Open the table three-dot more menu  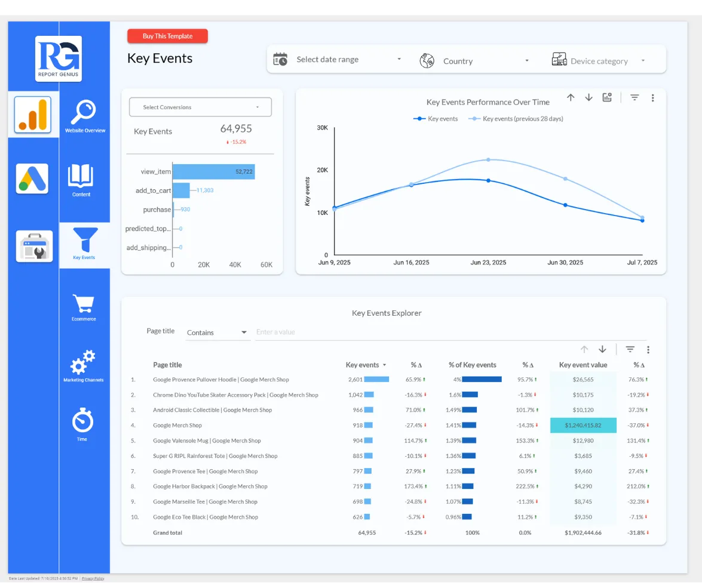click(x=648, y=350)
